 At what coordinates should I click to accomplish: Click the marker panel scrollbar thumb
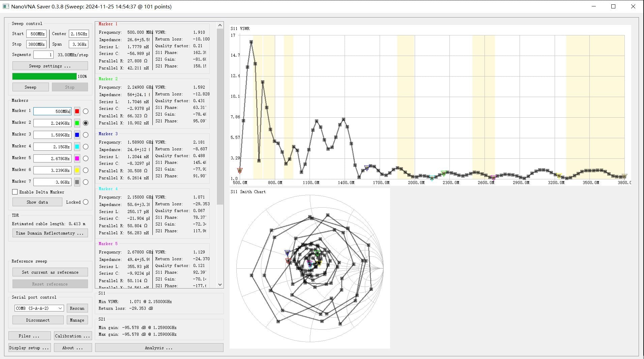[220, 117]
